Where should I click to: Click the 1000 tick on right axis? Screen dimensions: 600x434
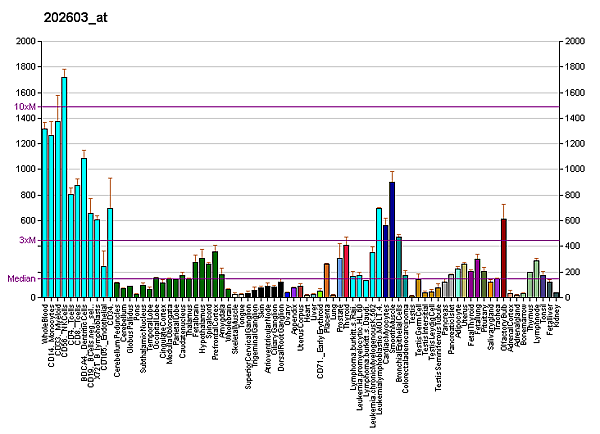[x=576, y=170]
